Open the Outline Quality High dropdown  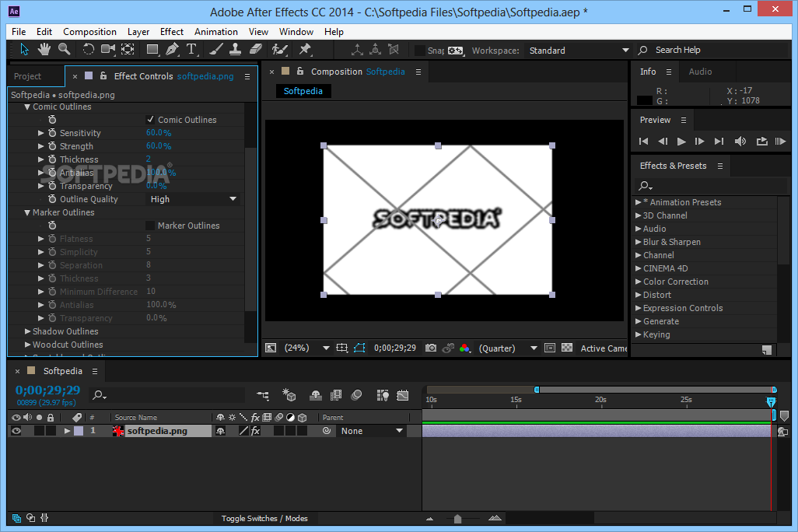[193, 199]
